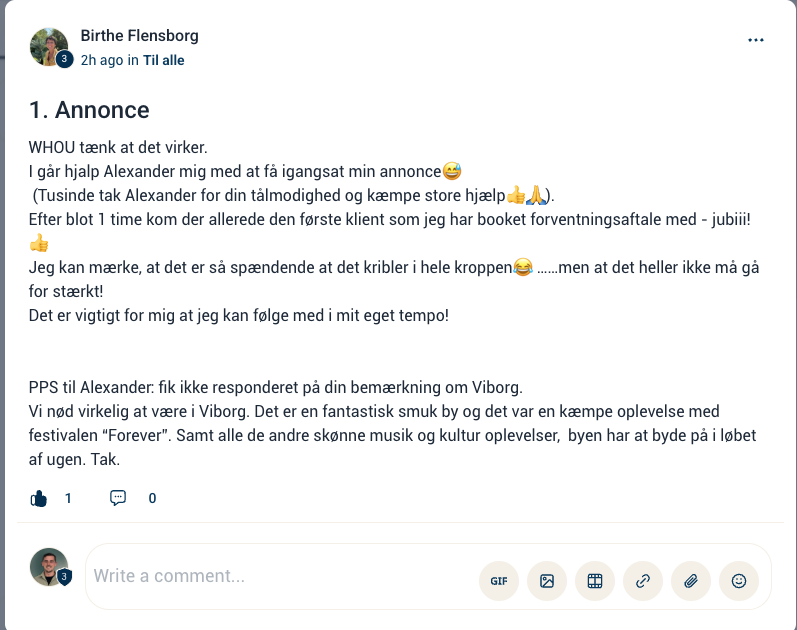The height and width of the screenshot is (630, 797).
Task: Click the level 3 shield badge on commenter avatar
Action: (64, 577)
